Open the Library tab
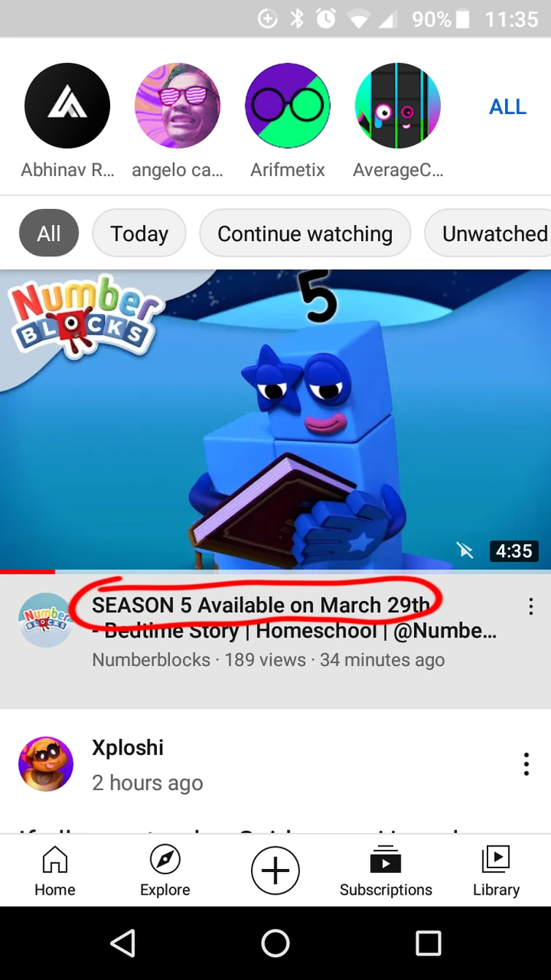The width and height of the screenshot is (551, 980). pyautogui.click(x=496, y=870)
